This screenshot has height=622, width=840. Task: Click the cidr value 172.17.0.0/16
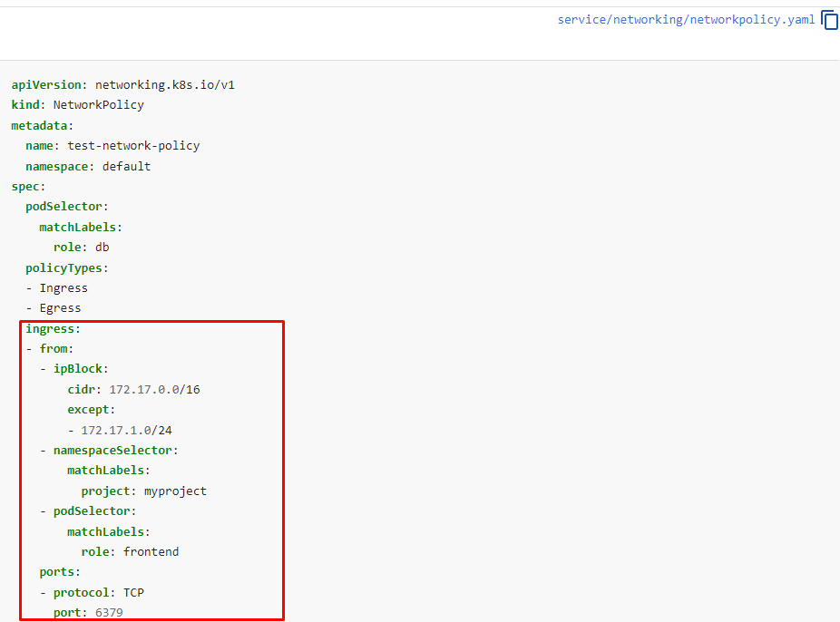click(154, 390)
